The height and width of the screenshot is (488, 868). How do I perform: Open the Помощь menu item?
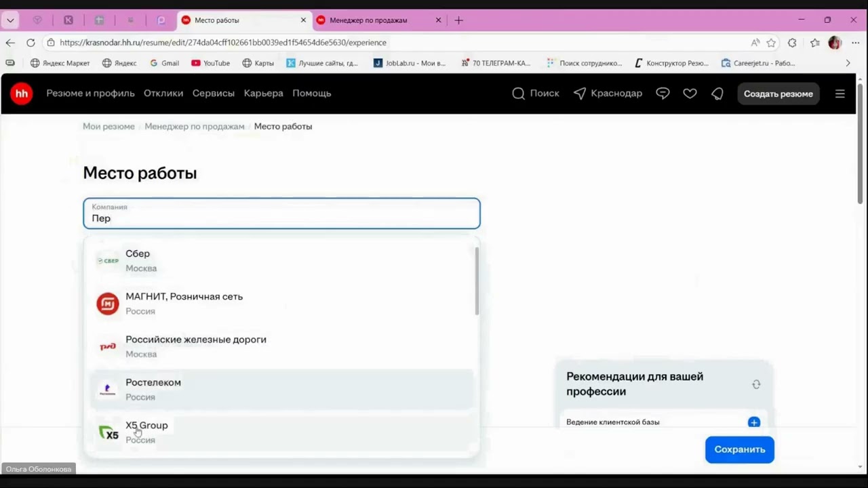coord(312,94)
